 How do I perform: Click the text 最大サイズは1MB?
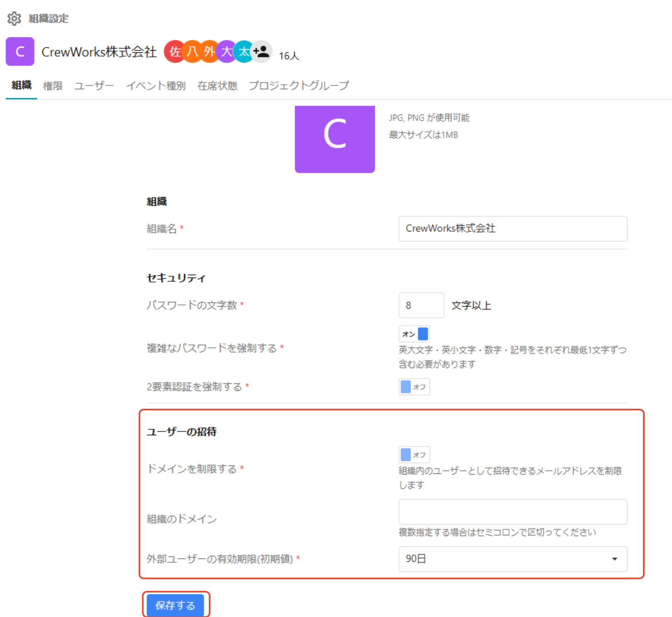[x=423, y=135]
